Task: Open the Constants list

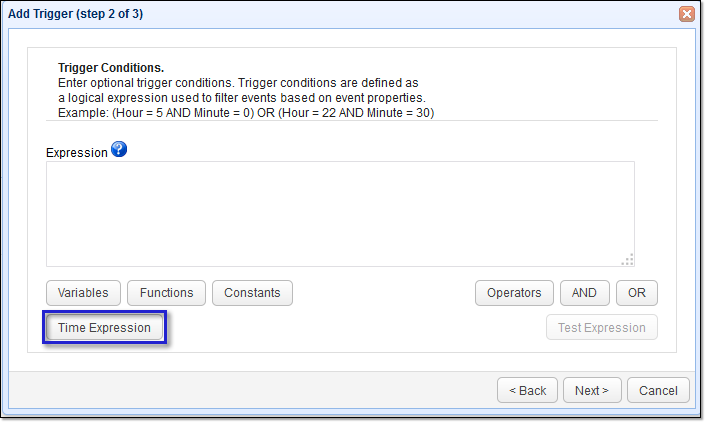Action: click(x=252, y=293)
